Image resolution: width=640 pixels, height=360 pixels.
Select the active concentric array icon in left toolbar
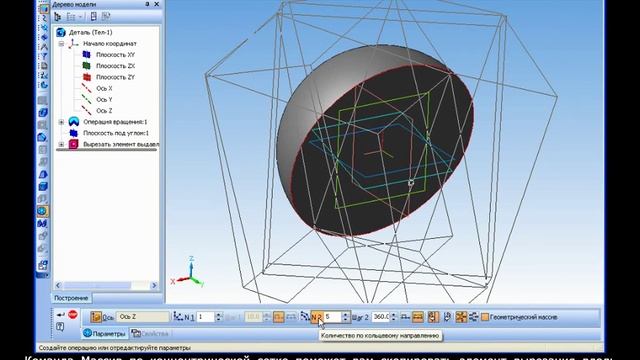point(42,211)
